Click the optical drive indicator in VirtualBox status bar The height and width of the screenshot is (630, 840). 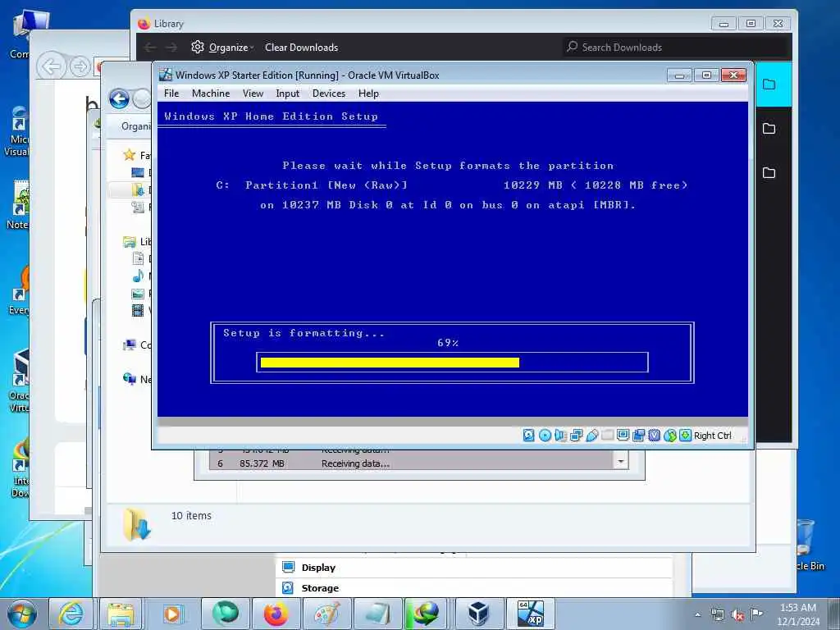click(x=545, y=436)
